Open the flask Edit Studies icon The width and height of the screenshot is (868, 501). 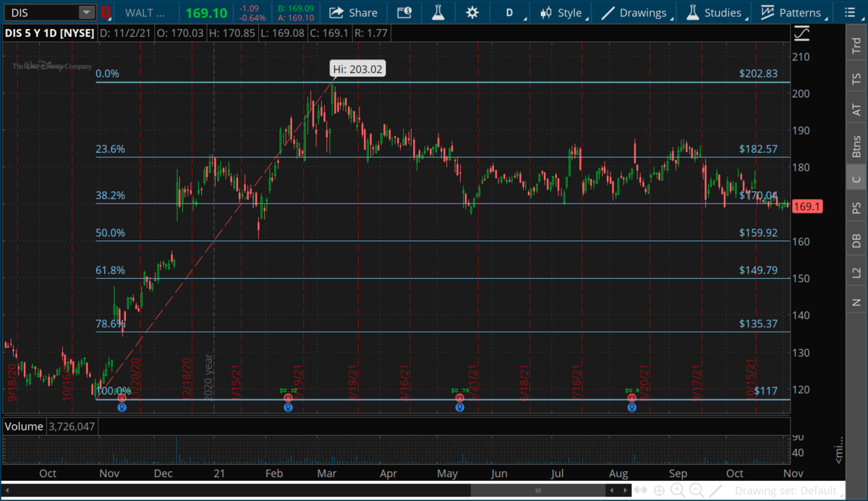tap(438, 13)
